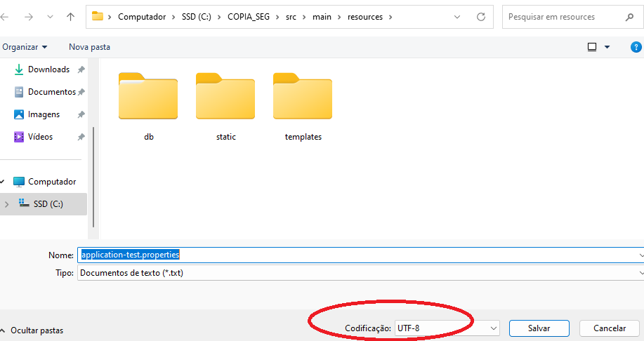This screenshot has width=644, height=341.
Task: Select the templates folder
Action: 303,107
